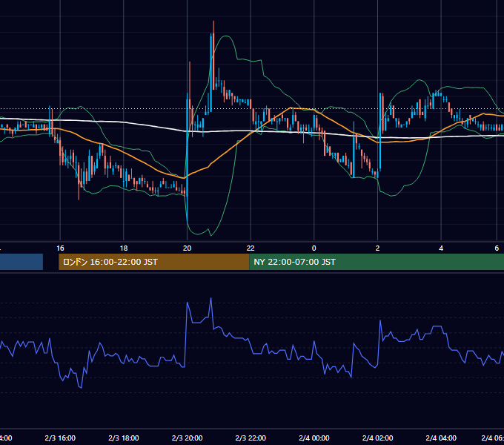This screenshot has height=445, width=504.
Task: Click the 2/4 02:00 date label
Action: pyautogui.click(x=377, y=438)
